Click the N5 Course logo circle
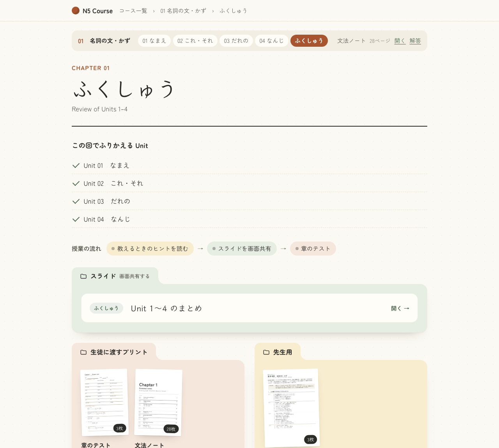 click(x=76, y=11)
